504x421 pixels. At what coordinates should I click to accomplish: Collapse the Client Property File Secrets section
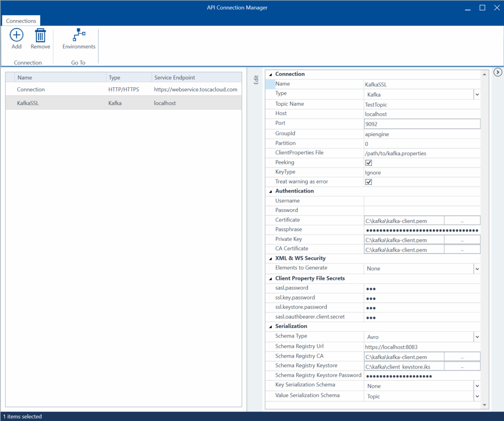(270, 279)
